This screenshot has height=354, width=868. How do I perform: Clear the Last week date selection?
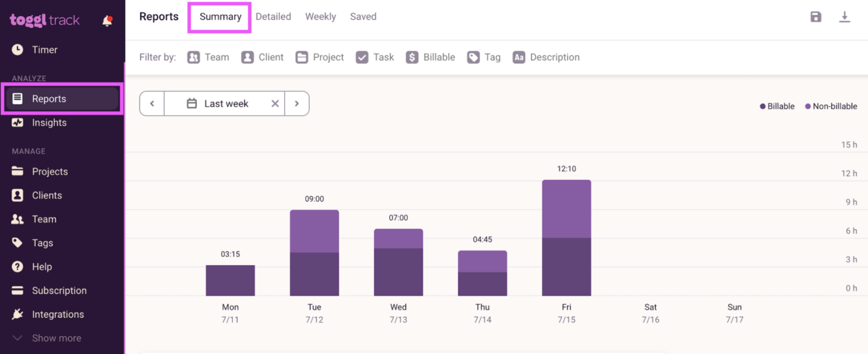tap(275, 103)
